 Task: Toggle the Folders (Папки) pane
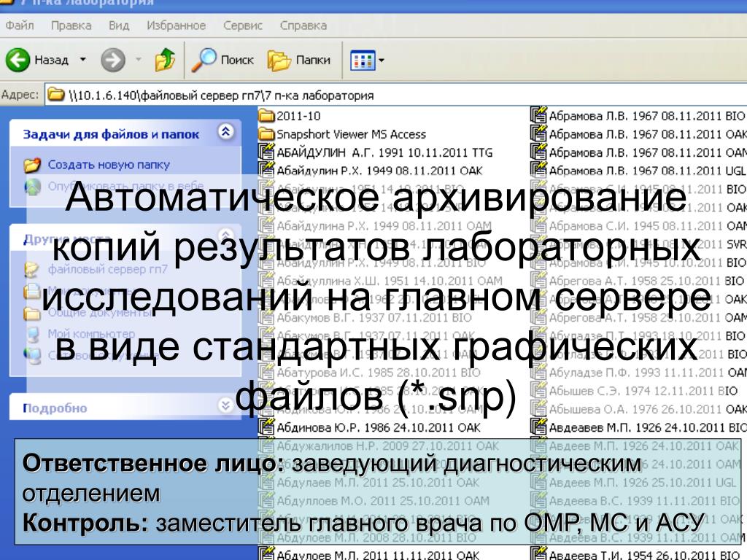tap(299, 61)
